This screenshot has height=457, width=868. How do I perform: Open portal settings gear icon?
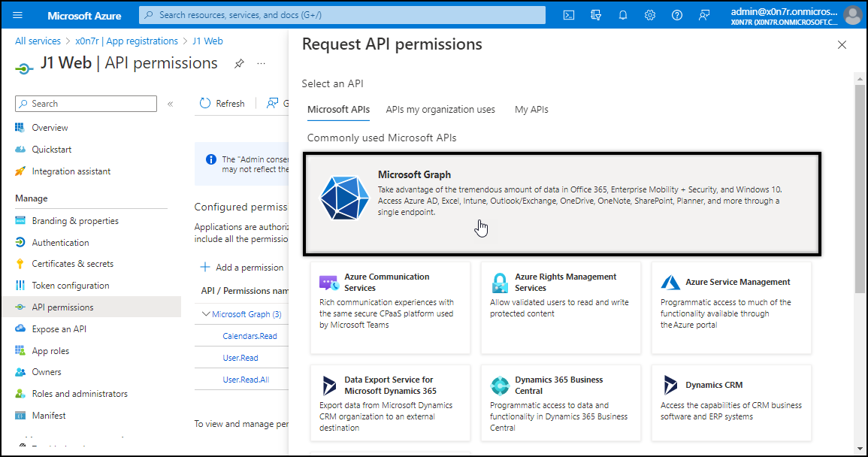(x=650, y=15)
